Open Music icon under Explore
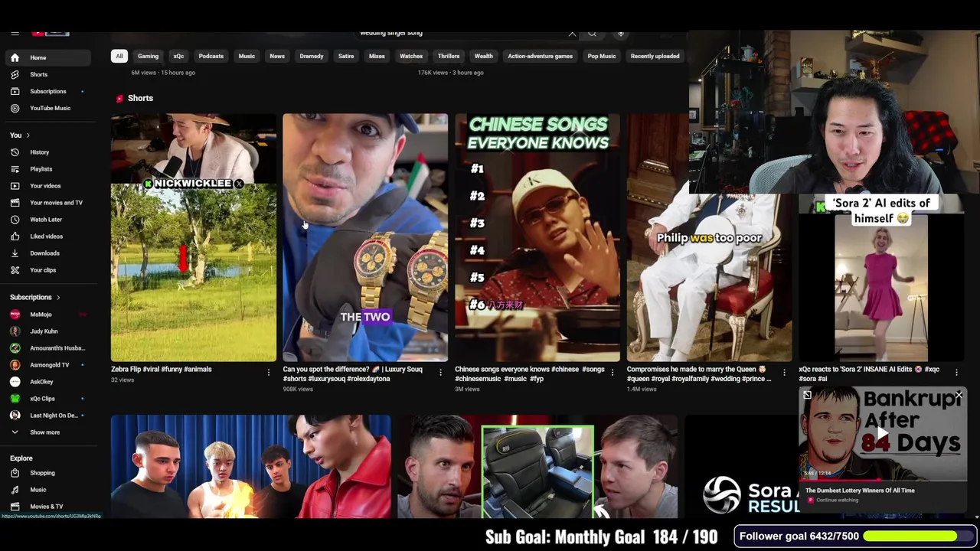 click(x=15, y=490)
